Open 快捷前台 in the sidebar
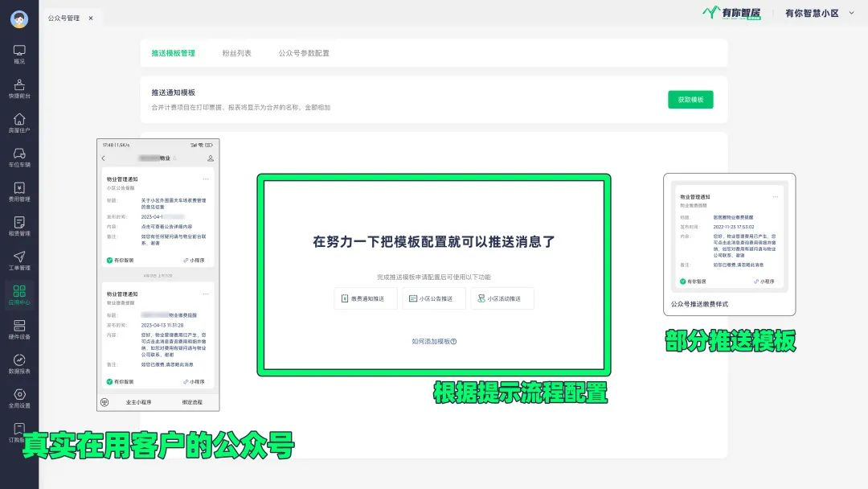The width and height of the screenshot is (868, 489). point(19,88)
